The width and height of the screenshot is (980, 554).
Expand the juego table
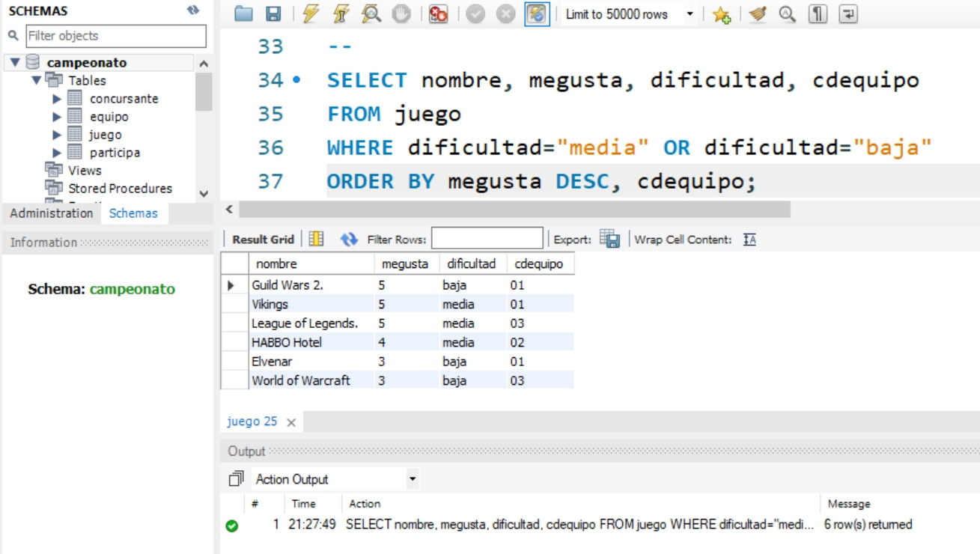57,135
